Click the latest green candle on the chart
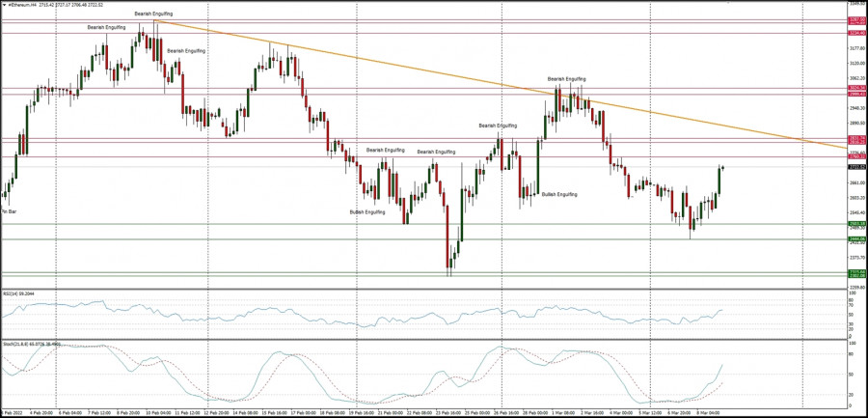Image resolution: width=868 pixels, height=418 pixels. click(719, 178)
